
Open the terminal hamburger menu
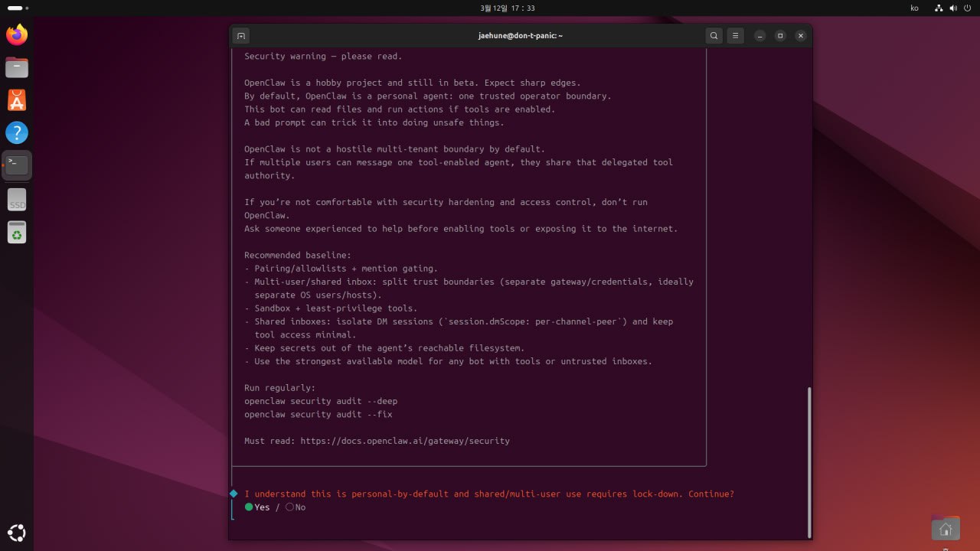[x=735, y=36]
